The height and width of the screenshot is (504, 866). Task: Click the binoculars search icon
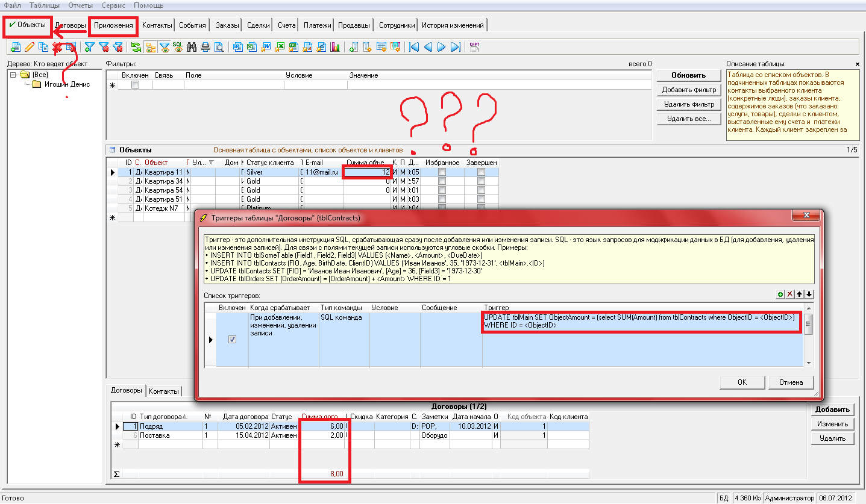pos(191,47)
